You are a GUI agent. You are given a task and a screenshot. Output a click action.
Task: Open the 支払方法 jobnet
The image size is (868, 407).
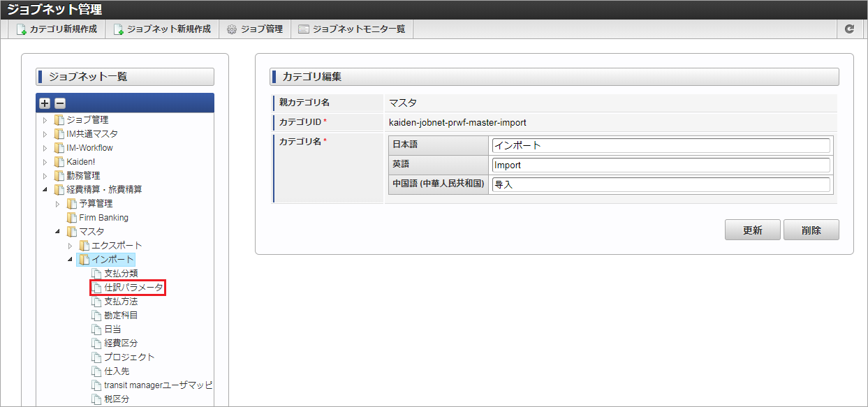(x=121, y=302)
